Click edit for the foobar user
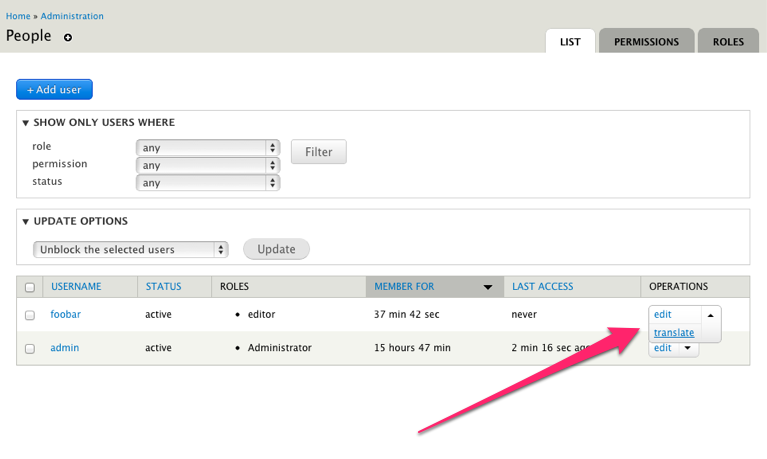 click(663, 315)
